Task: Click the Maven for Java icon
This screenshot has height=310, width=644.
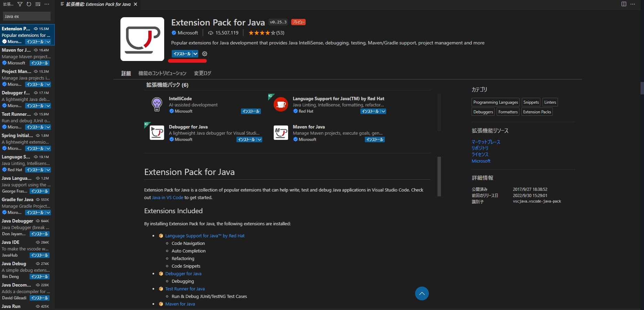Action: pyautogui.click(x=281, y=133)
